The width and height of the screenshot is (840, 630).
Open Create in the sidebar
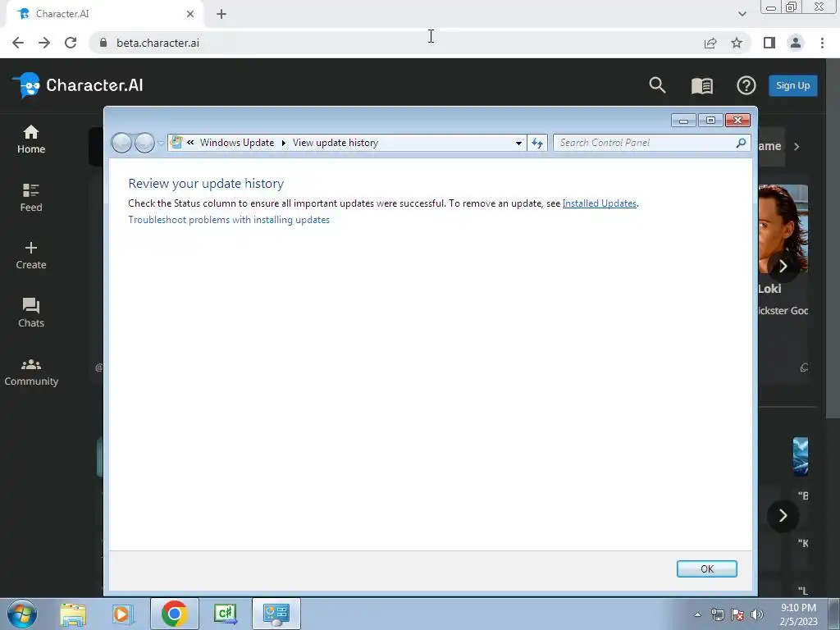point(31,256)
